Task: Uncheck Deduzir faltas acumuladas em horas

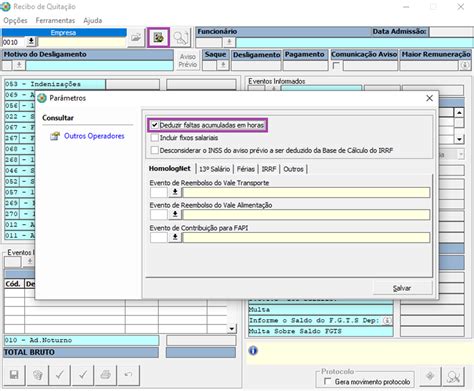Action: click(155, 125)
